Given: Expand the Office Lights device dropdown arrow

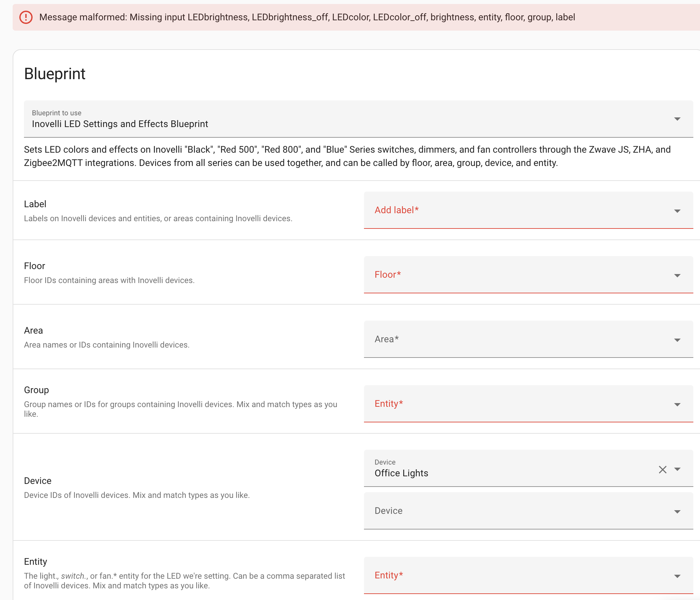Looking at the screenshot, I should click(x=677, y=469).
